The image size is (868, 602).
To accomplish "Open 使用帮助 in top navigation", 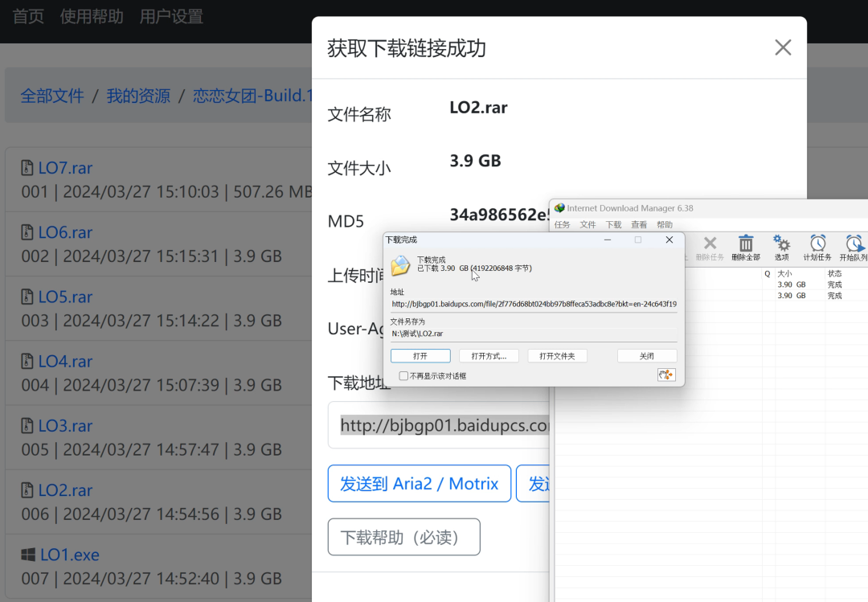I will click(x=92, y=17).
